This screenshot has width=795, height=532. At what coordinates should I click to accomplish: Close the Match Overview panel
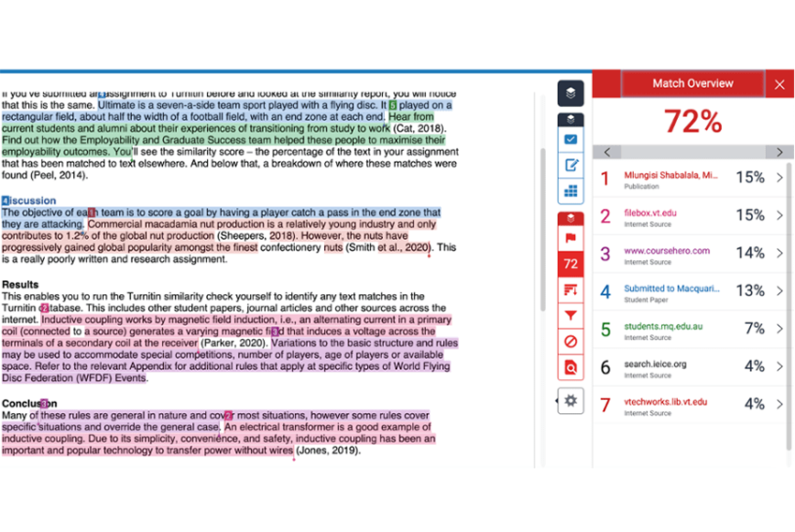click(779, 84)
